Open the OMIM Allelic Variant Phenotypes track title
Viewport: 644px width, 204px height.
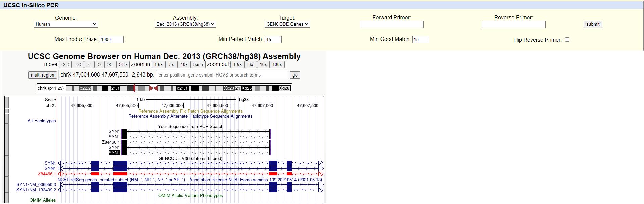(x=191, y=196)
